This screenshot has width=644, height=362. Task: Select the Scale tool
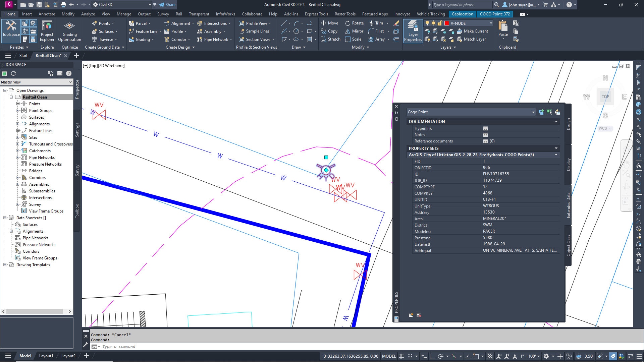(353, 39)
